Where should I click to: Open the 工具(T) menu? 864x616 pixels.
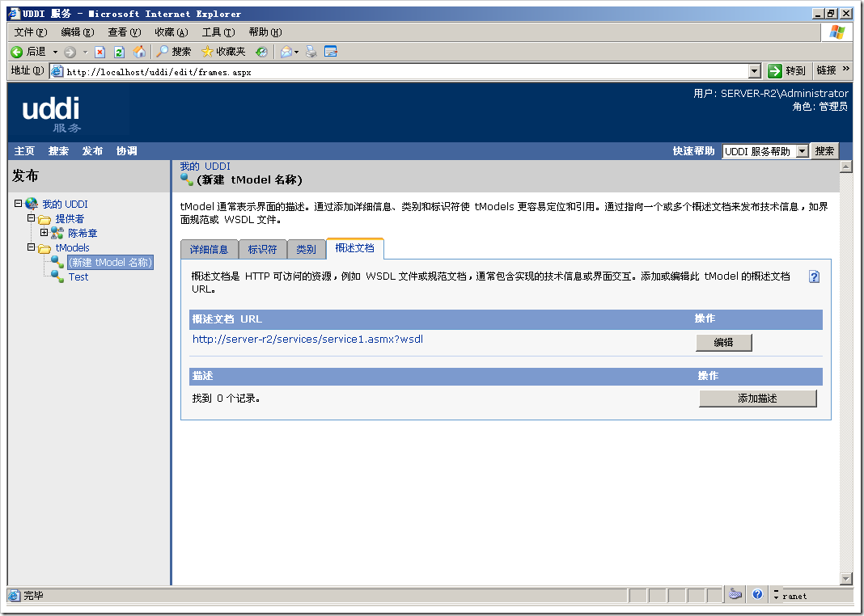pyautogui.click(x=218, y=32)
